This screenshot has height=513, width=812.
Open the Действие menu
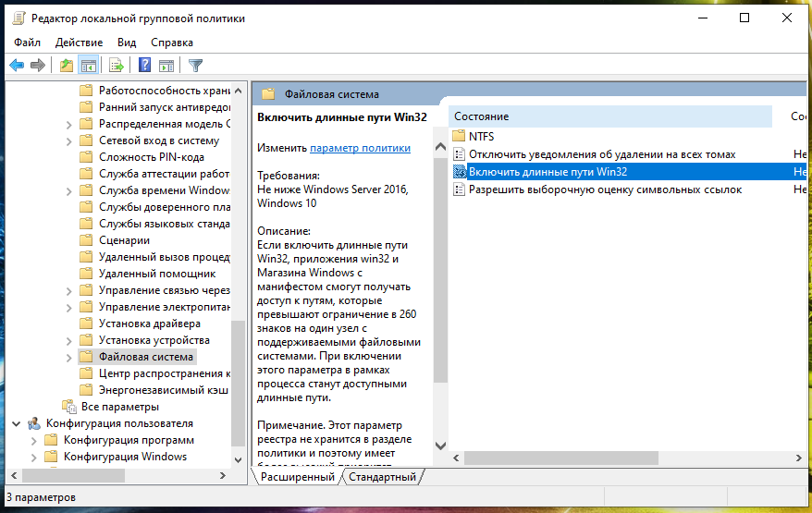tap(79, 43)
